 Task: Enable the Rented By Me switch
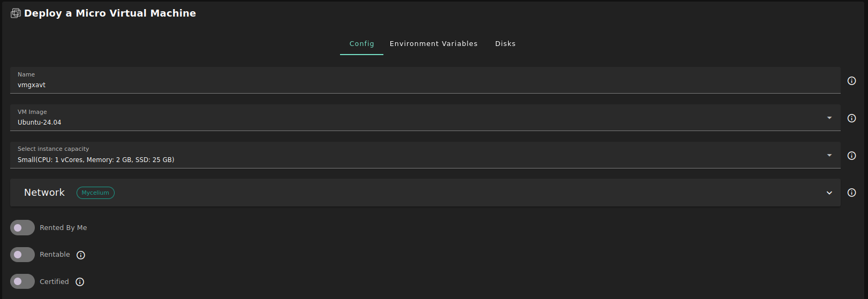[22, 228]
